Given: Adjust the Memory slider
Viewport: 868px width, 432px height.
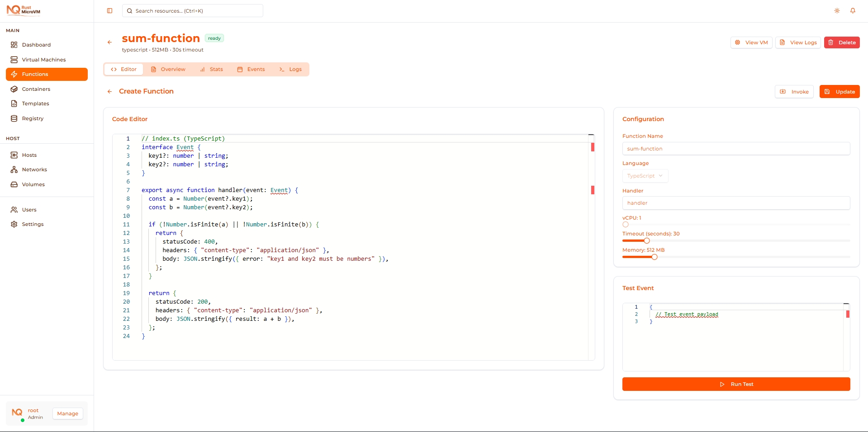Looking at the screenshot, I should point(654,257).
